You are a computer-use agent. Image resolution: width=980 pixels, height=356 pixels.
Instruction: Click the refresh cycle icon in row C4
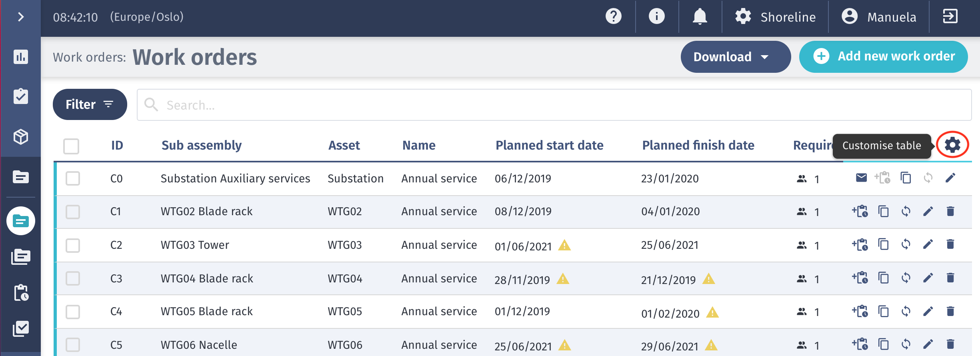click(x=906, y=311)
